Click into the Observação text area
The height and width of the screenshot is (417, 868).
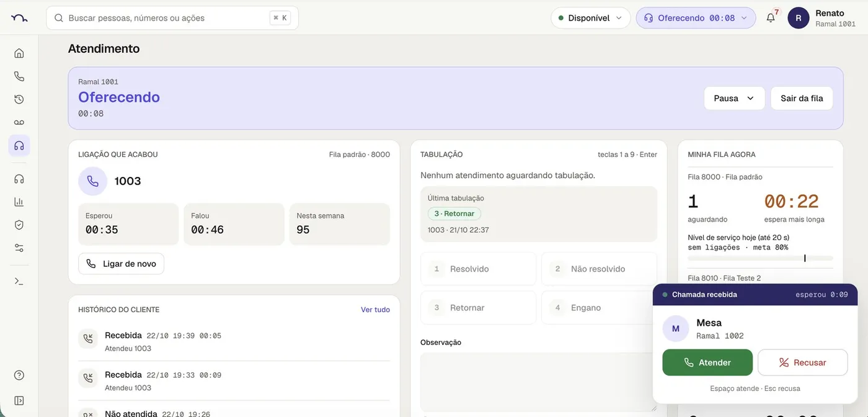click(539, 382)
